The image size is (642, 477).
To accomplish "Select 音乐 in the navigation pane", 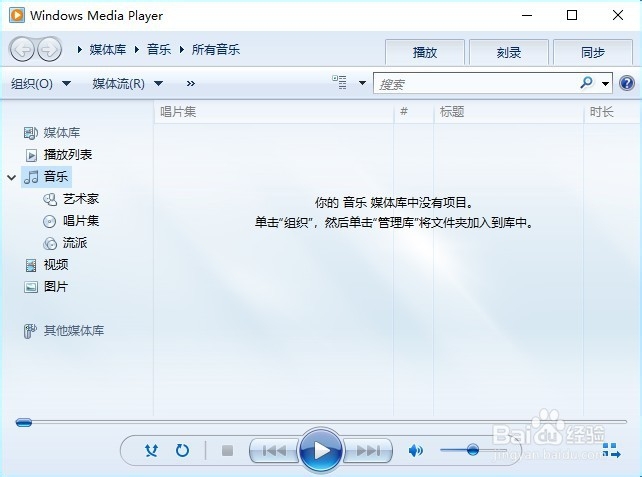I will [56, 177].
